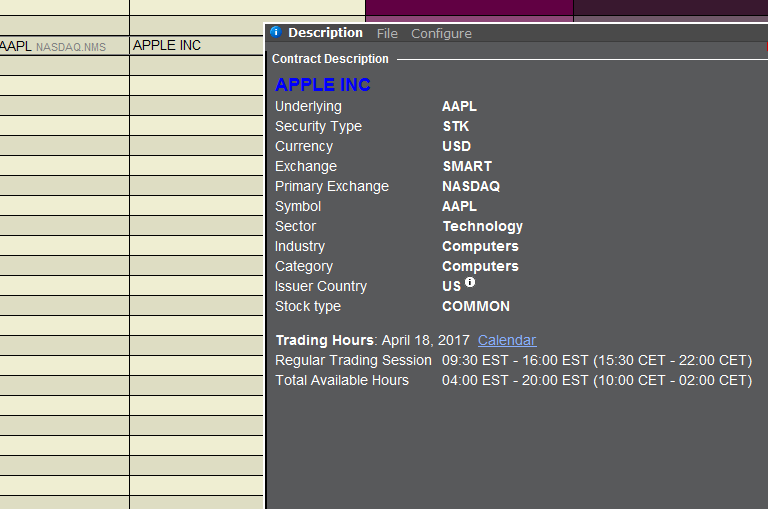
Task: Click the Industry value Computers
Action: click(480, 246)
